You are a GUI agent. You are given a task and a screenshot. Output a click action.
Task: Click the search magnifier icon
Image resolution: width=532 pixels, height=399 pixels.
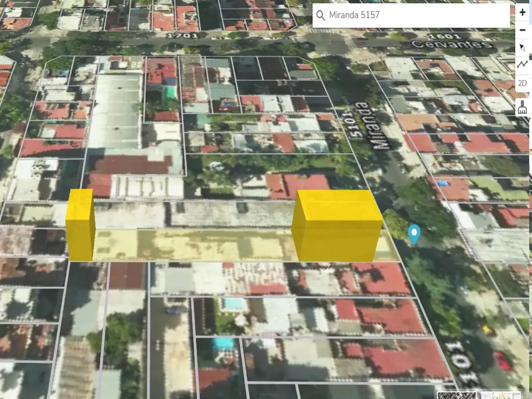coord(321,15)
